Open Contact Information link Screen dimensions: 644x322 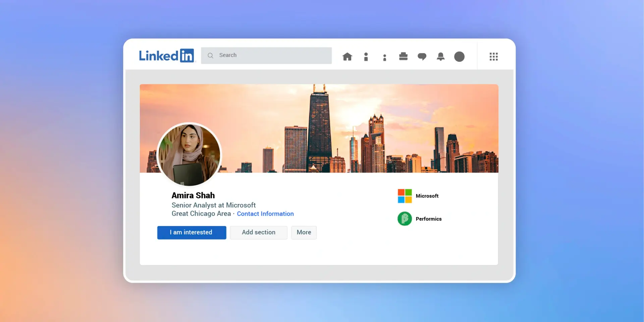pos(265,214)
